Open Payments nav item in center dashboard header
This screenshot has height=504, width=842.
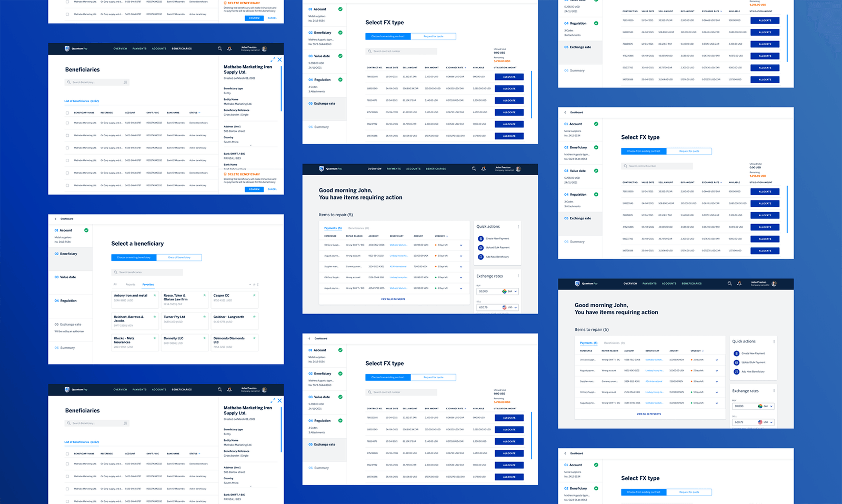coord(394,169)
